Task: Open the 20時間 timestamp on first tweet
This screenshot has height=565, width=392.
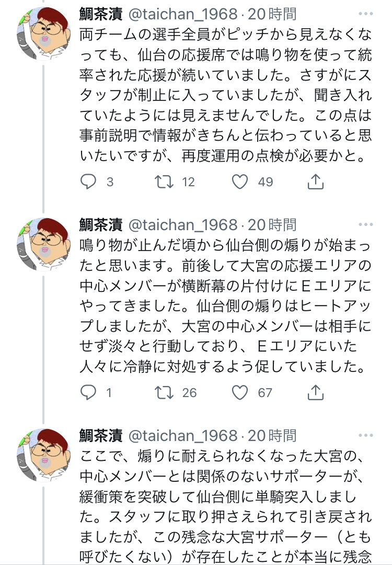Action: click(x=272, y=14)
